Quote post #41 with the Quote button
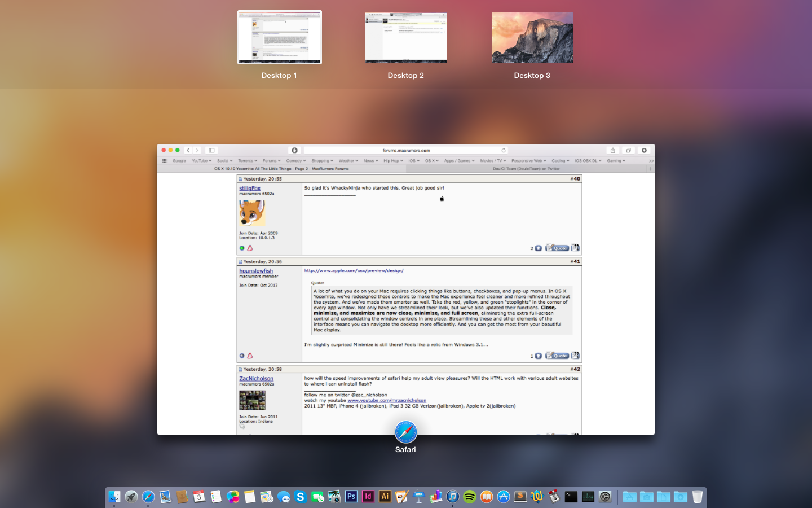This screenshot has width=812, height=508. point(557,356)
